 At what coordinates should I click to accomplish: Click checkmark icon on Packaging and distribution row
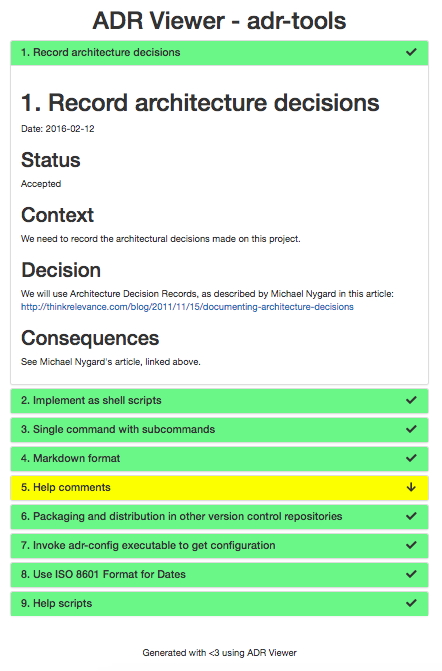(x=411, y=516)
